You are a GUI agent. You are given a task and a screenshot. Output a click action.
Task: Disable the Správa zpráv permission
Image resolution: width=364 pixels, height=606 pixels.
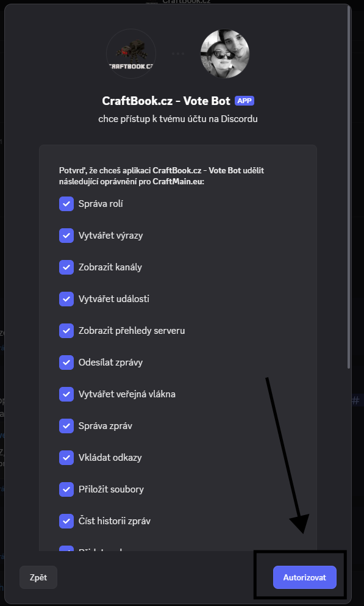coord(66,425)
